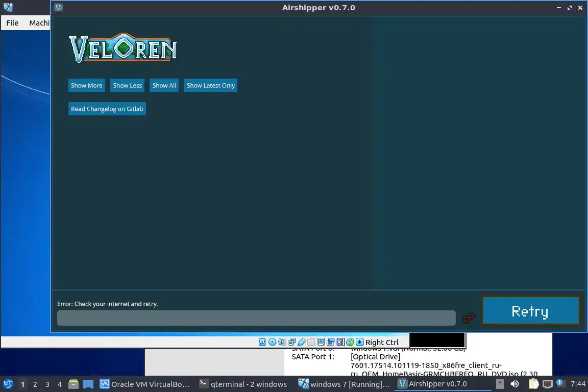
Task: Click the Show More button
Action: (x=87, y=86)
